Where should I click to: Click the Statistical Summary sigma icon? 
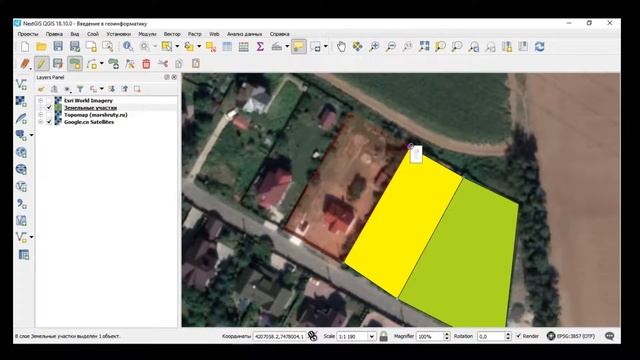coord(260,47)
